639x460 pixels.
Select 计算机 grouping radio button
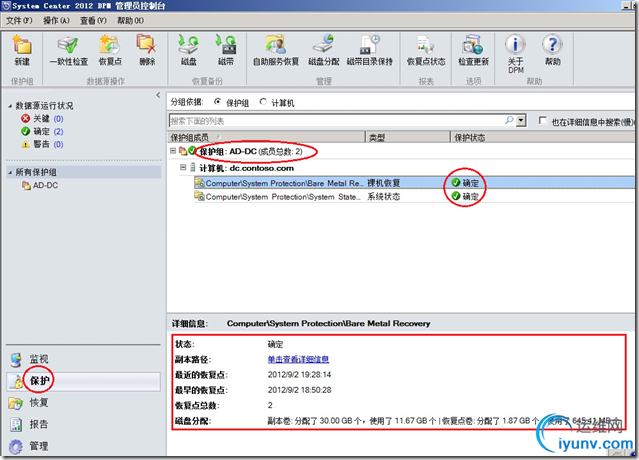[263, 102]
